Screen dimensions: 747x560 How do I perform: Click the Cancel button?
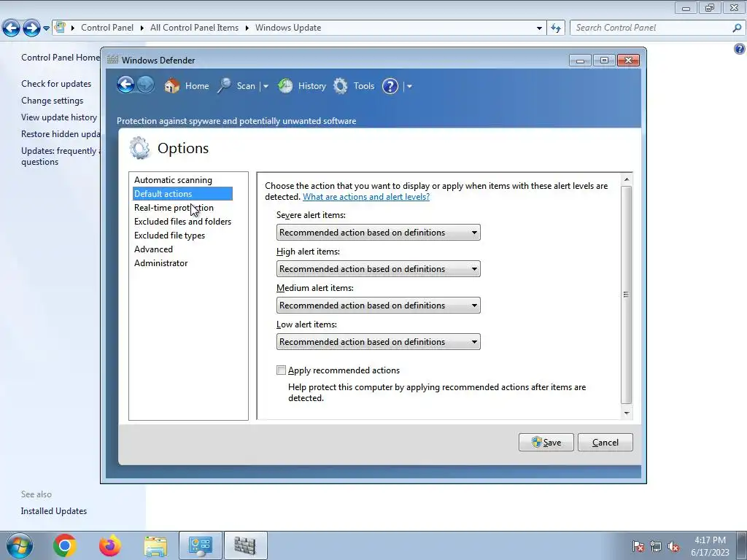coord(605,443)
